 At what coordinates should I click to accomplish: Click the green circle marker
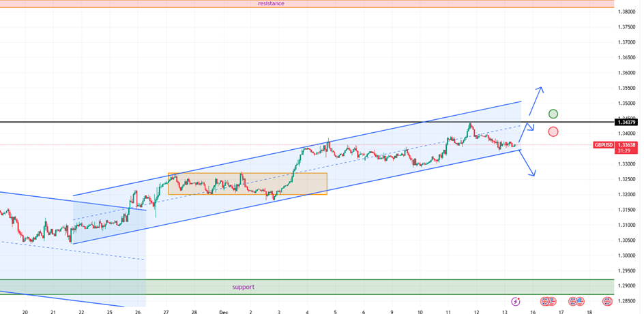point(553,114)
